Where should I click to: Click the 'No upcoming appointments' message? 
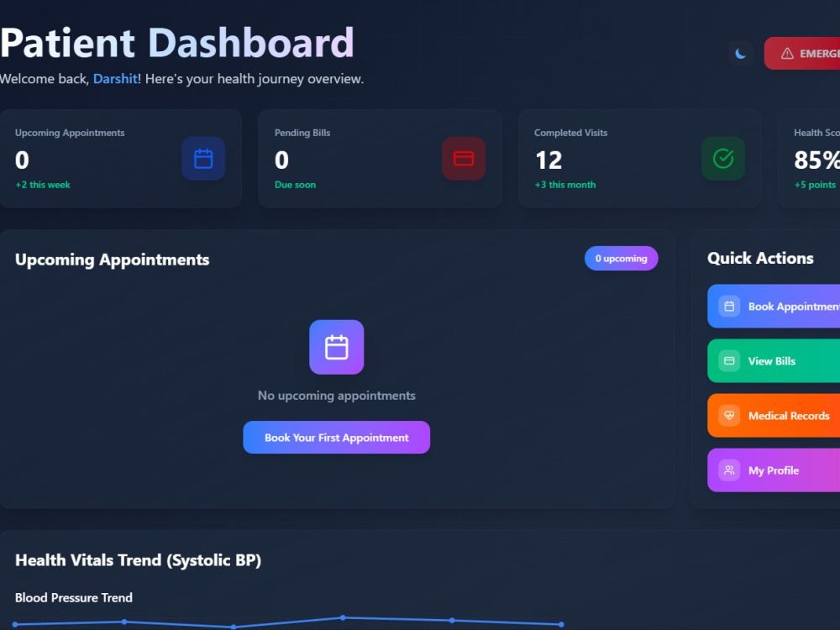coord(337,396)
